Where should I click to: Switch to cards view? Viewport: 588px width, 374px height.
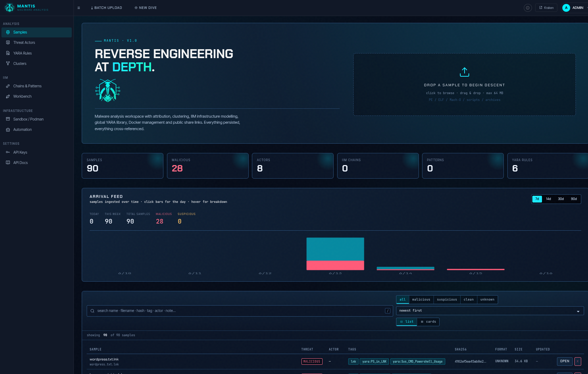pyautogui.click(x=428, y=322)
